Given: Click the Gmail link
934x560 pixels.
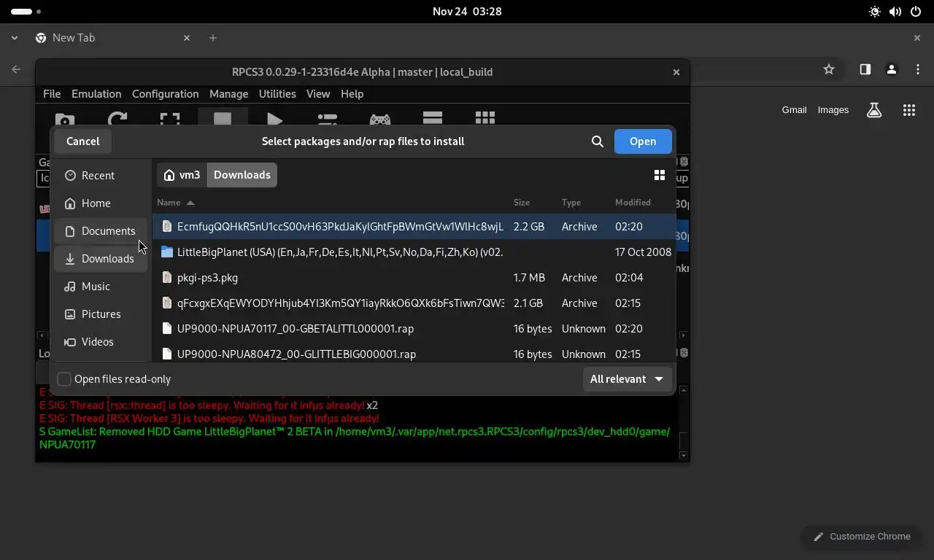Looking at the screenshot, I should 795,110.
